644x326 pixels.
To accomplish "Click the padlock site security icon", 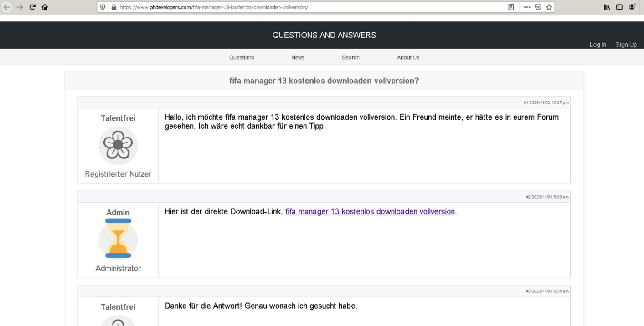I will point(113,7).
